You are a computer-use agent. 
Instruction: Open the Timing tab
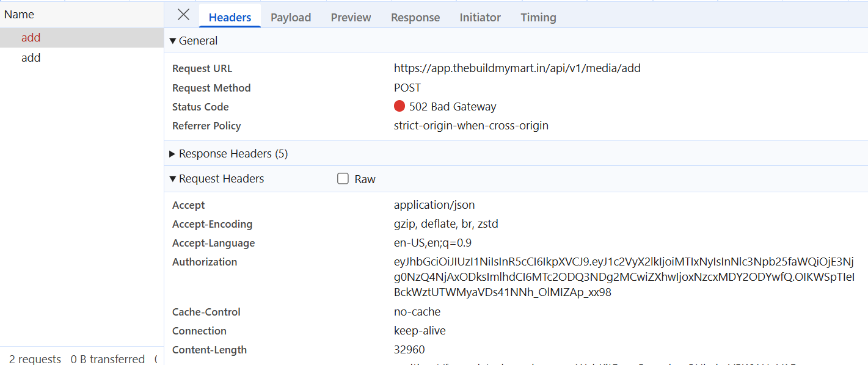click(x=538, y=18)
